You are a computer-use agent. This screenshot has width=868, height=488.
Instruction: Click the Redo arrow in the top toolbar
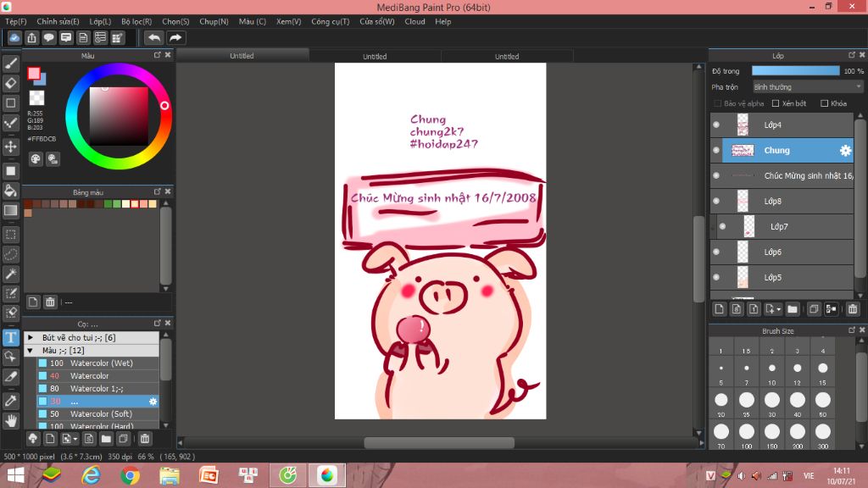click(175, 37)
